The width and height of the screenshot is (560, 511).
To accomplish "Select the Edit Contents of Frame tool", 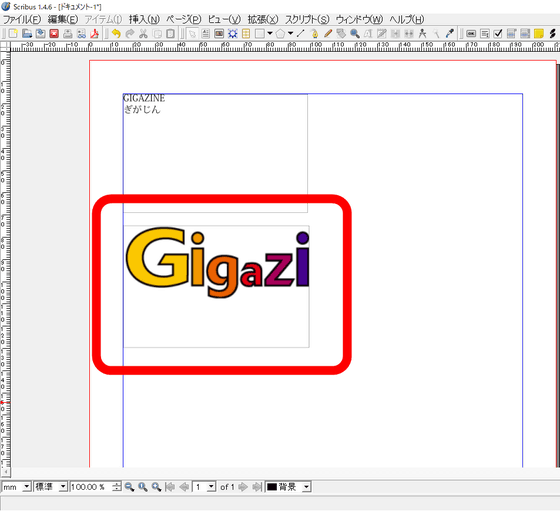I will pos(368,34).
